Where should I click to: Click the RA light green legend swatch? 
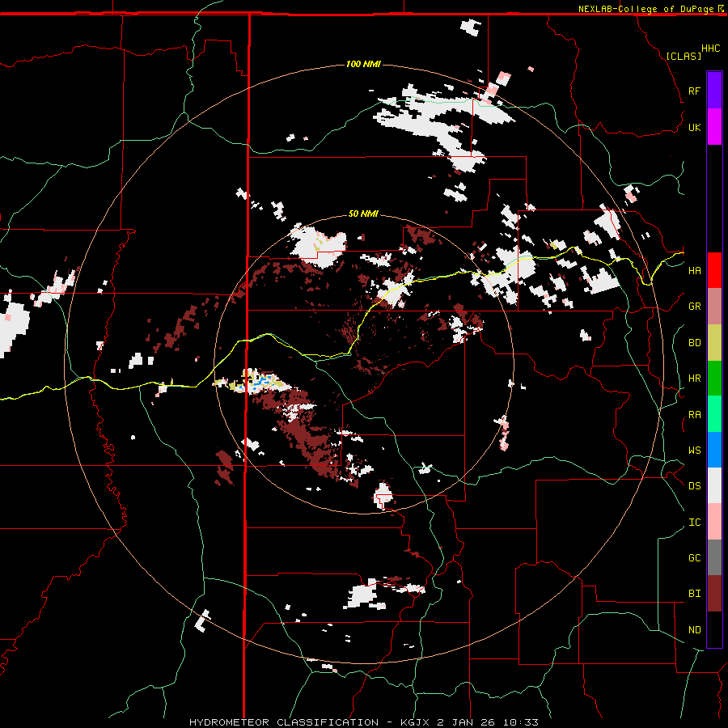click(714, 414)
